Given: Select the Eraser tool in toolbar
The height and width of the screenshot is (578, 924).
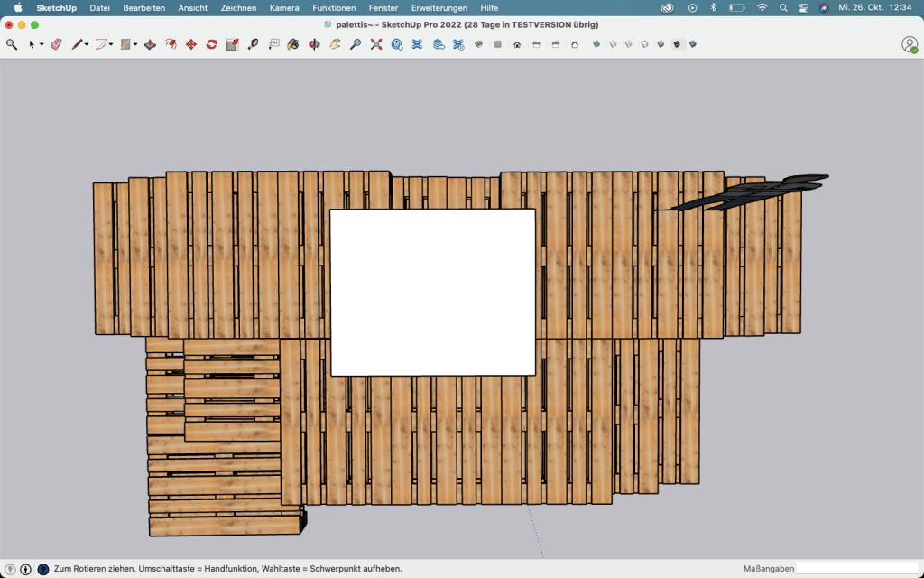Looking at the screenshot, I should click(56, 43).
